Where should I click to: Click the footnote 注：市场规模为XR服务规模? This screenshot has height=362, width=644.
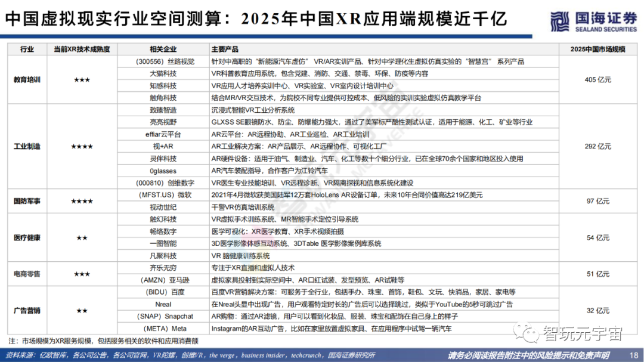[104, 341]
